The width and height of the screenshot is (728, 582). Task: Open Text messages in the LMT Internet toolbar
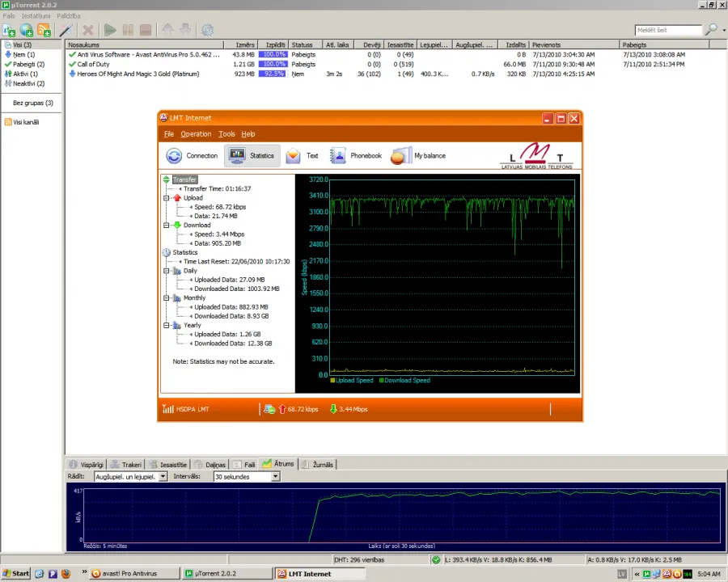pos(302,156)
